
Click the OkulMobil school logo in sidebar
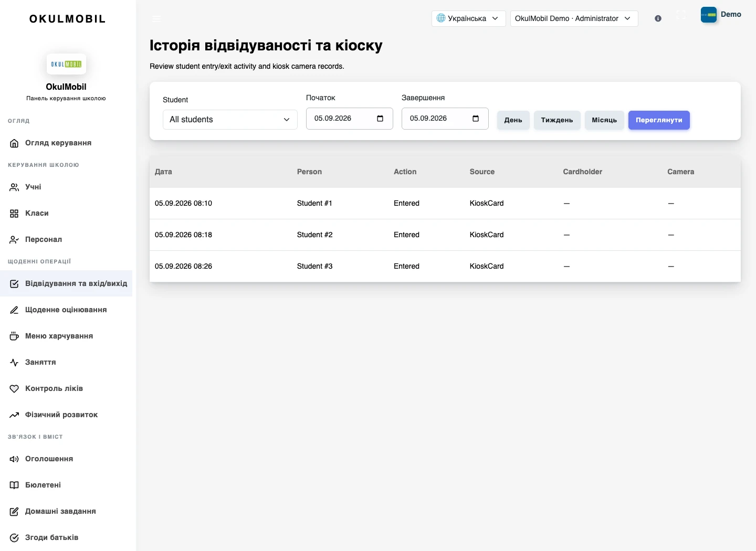pos(66,64)
